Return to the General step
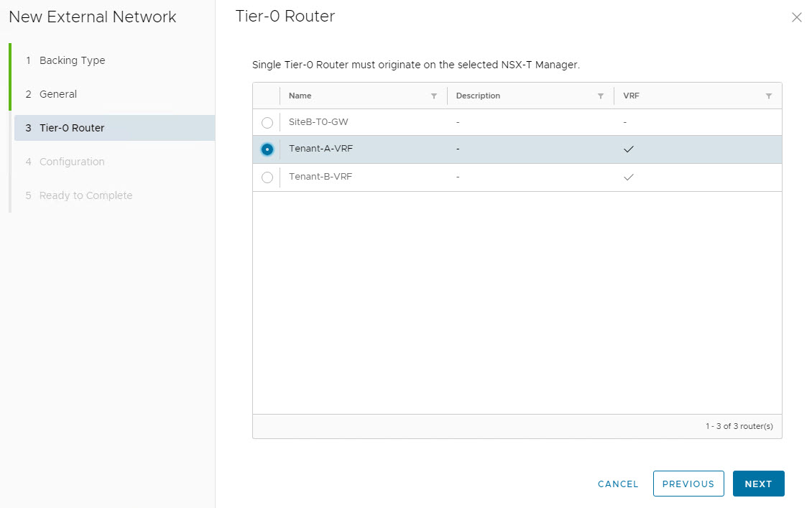 click(57, 94)
